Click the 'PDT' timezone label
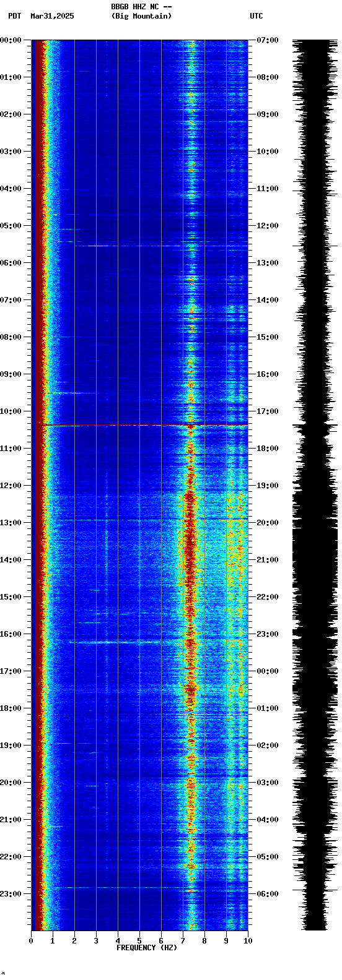 14,16
